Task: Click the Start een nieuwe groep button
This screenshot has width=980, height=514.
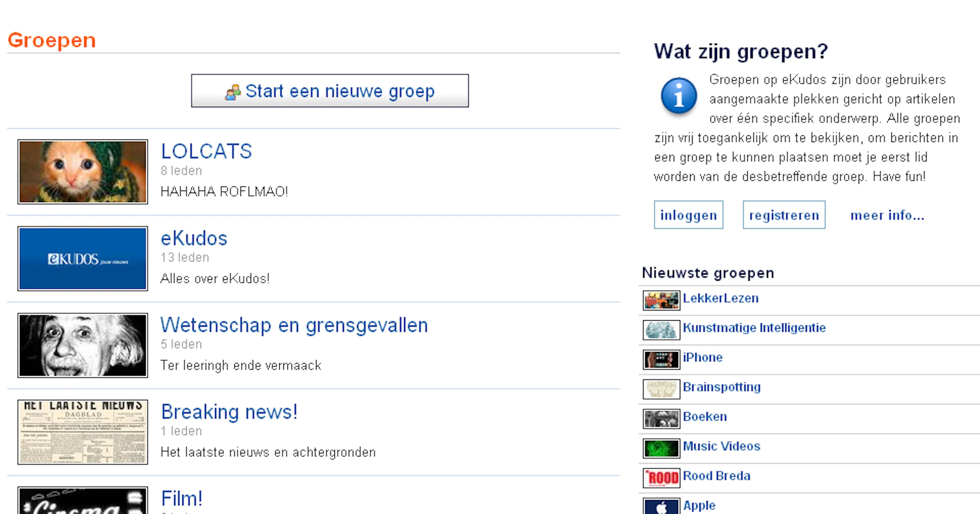Action: point(330,91)
